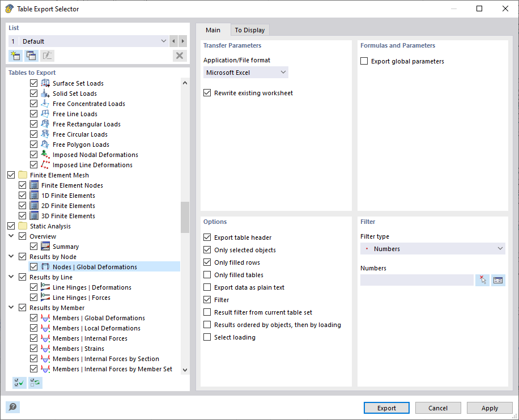The width and height of the screenshot is (519, 420).
Task: Select all tables with check-all icon
Action: (x=19, y=383)
